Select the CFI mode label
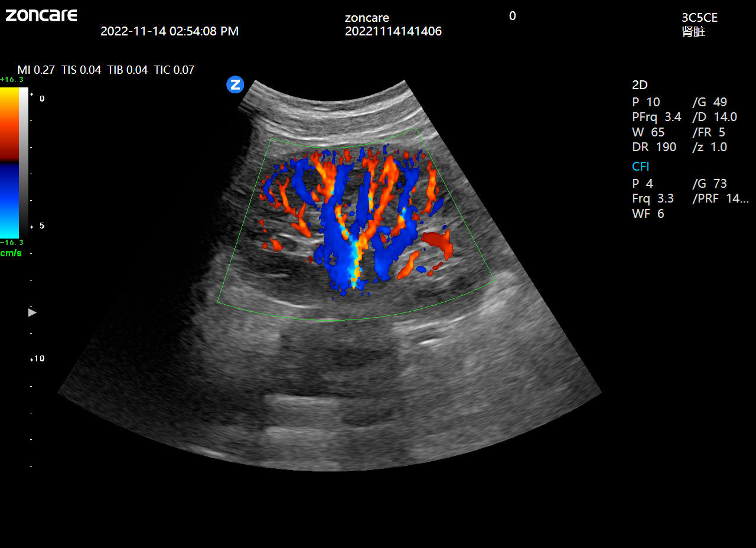 (x=640, y=167)
